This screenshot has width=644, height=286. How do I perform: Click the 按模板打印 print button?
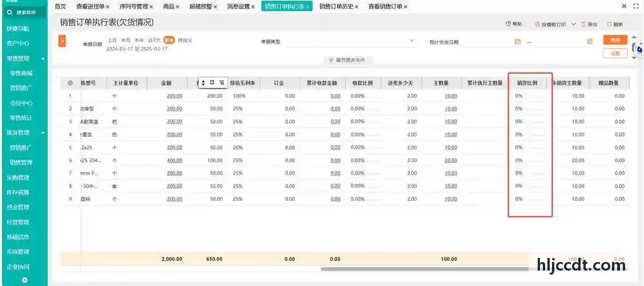[x=550, y=25]
